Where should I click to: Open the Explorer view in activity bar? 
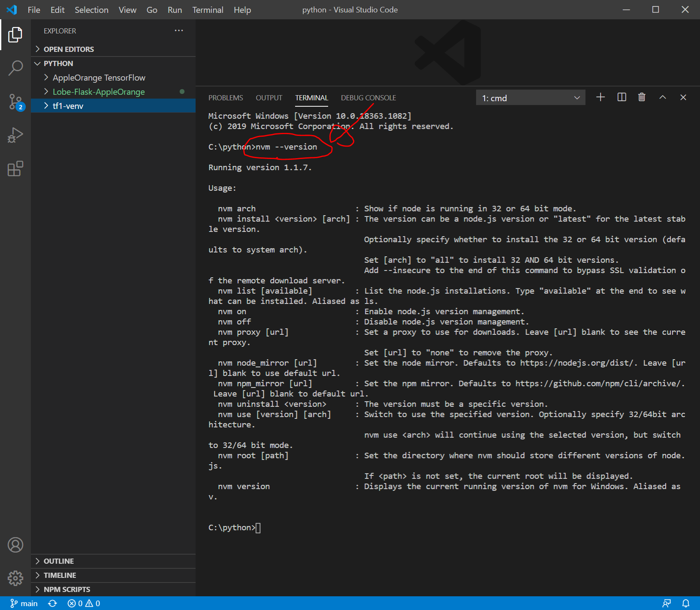15,34
